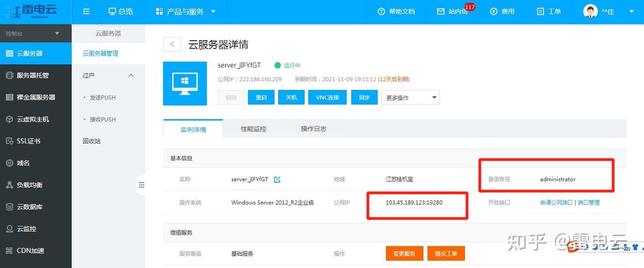Screen dimensions: 644x268
Task: Open 域名 sidebar item
Action: [x=35, y=163]
